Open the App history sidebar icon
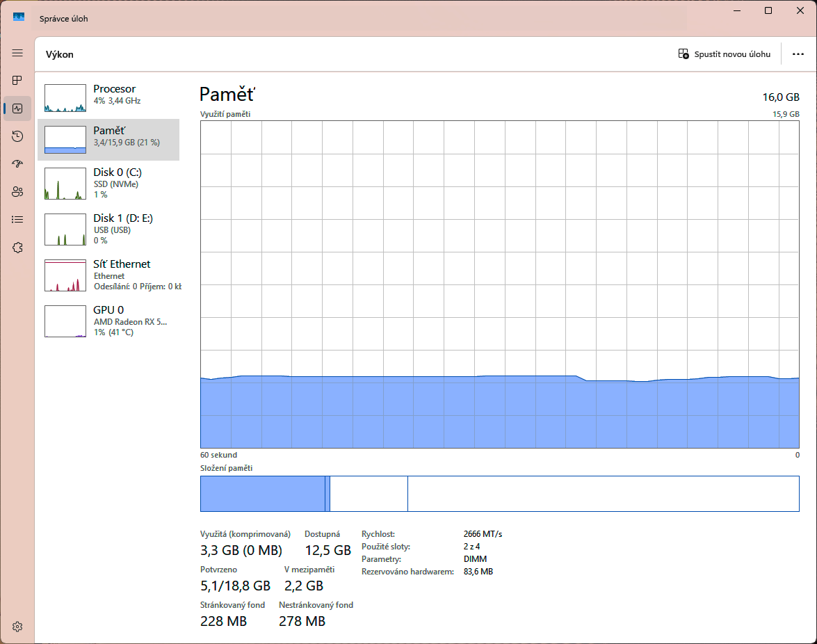Image resolution: width=817 pixels, height=644 pixels. click(17, 136)
